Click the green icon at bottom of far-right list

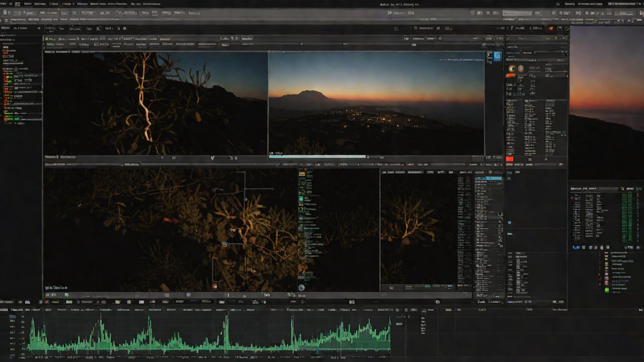tap(607, 290)
